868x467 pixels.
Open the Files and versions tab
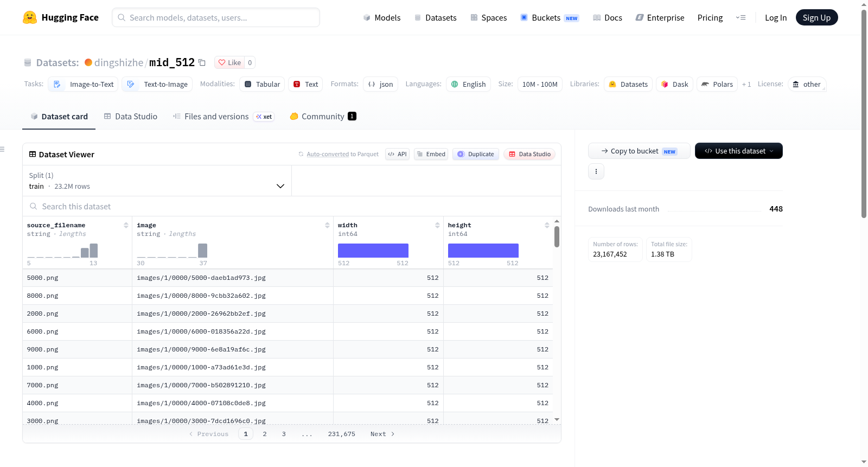coord(224,116)
